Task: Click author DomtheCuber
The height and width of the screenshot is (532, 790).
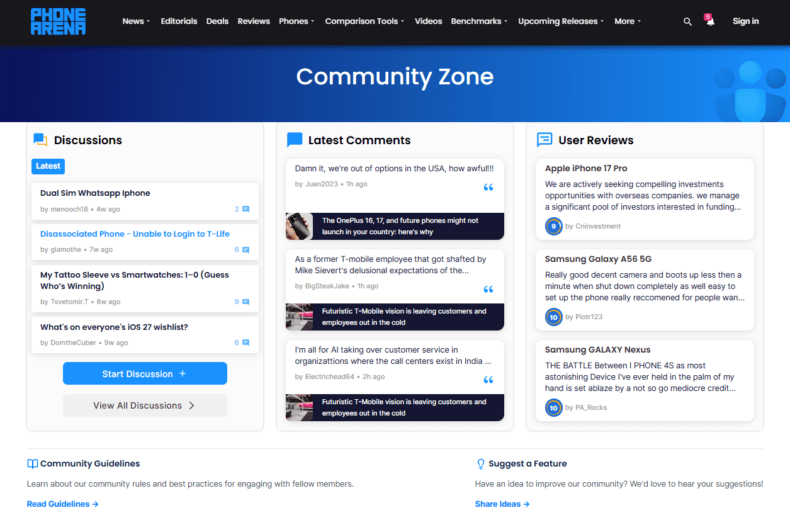Action: pos(73,343)
